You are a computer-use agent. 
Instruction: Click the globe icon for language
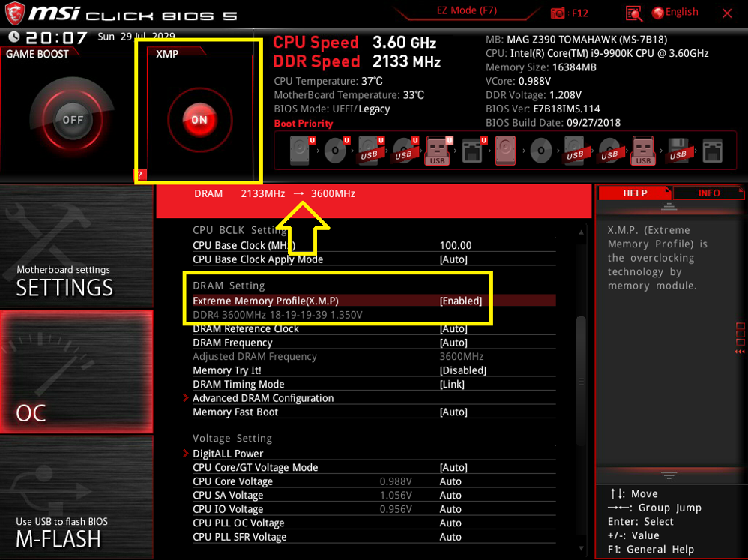(x=658, y=13)
